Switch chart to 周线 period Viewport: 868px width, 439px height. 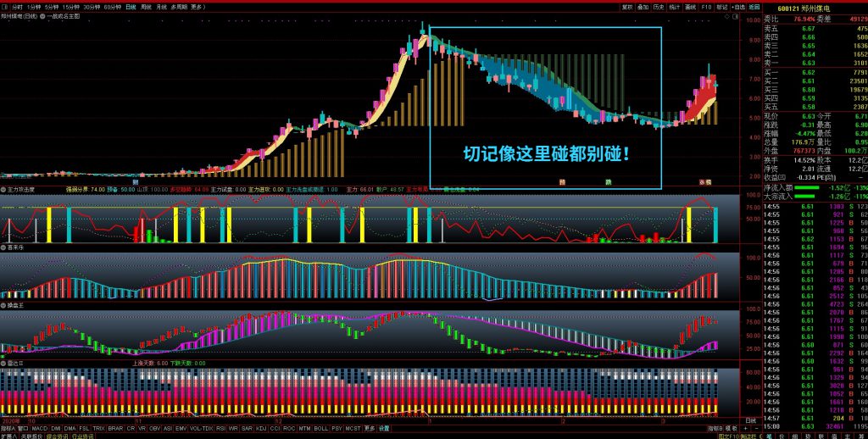[146, 6]
